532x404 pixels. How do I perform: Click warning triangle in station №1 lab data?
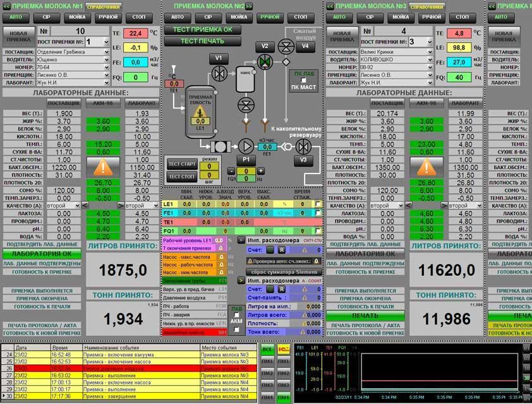pos(103,167)
